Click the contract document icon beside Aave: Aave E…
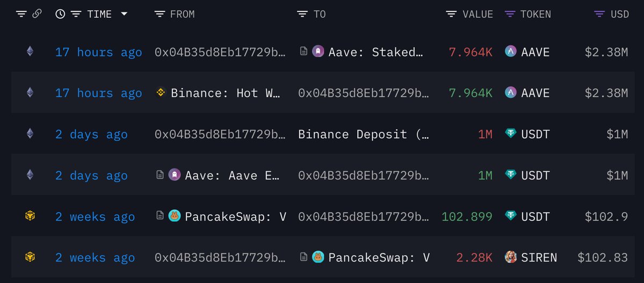Image resolution: width=644 pixels, height=283 pixels. tap(160, 175)
